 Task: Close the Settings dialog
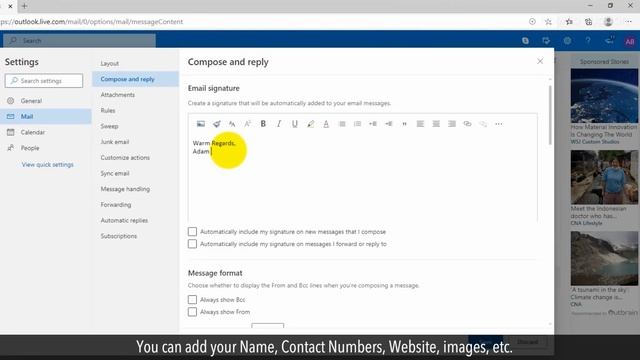click(540, 61)
